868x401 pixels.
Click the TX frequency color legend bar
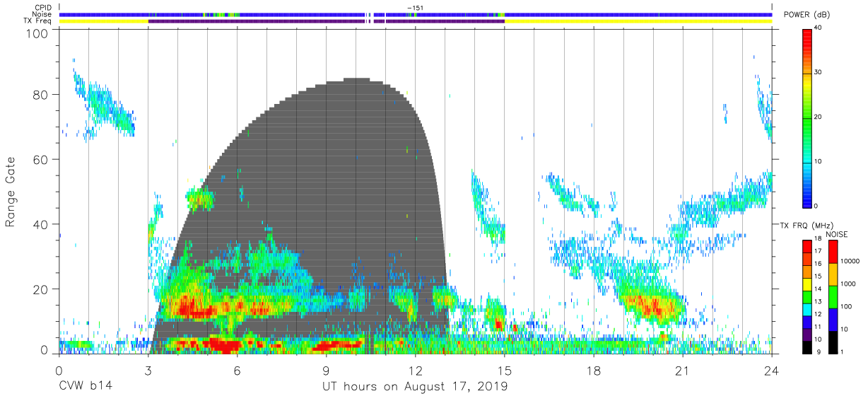[807, 297]
